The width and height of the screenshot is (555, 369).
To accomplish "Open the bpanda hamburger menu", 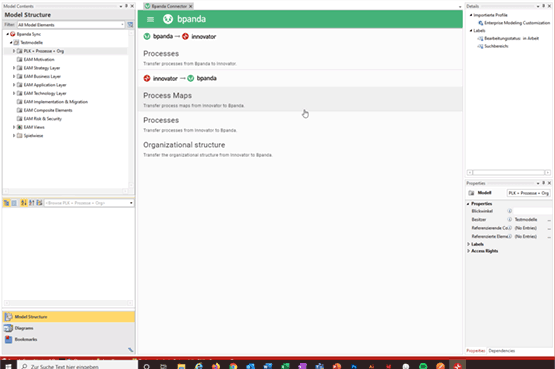I will click(x=150, y=19).
